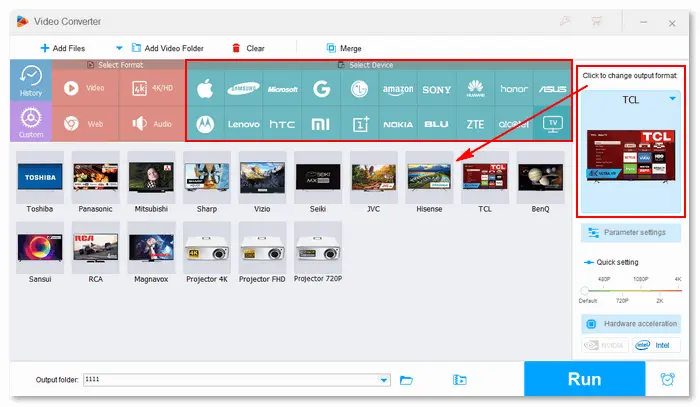The image size is (700, 407).
Task: Open the Amazon device category
Action: coord(398,89)
